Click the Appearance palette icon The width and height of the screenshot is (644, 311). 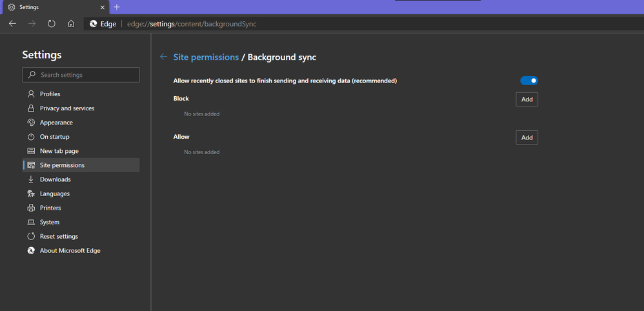(x=31, y=123)
